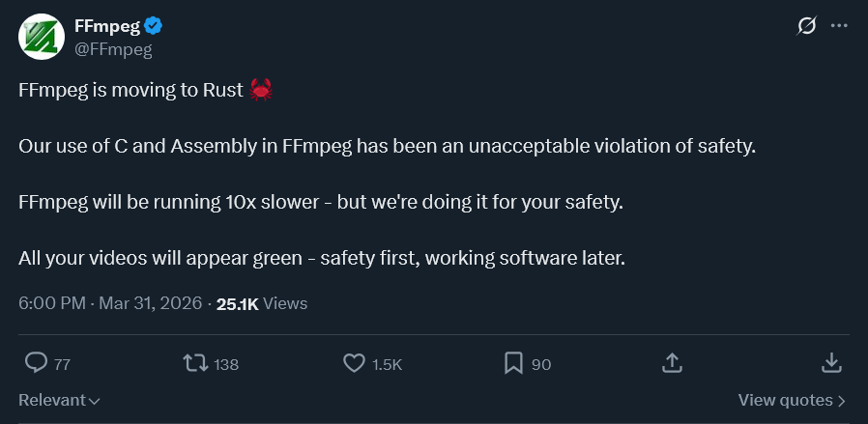The width and height of the screenshot is (868, 424).
Task: Open the more options ellipsis menu
Action: coord(838,26)
